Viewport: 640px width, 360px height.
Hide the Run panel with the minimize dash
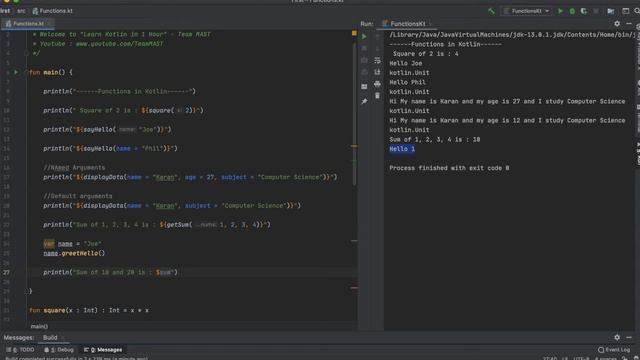629,24
